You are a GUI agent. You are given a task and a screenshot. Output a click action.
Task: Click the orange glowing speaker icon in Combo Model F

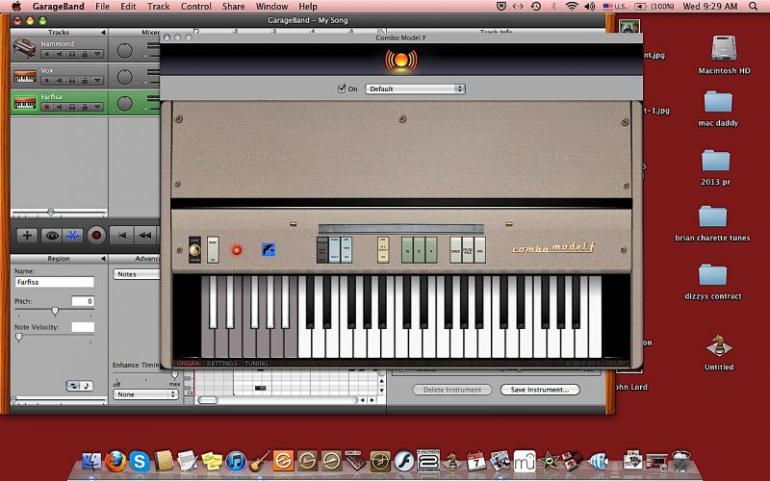point(401,60)
